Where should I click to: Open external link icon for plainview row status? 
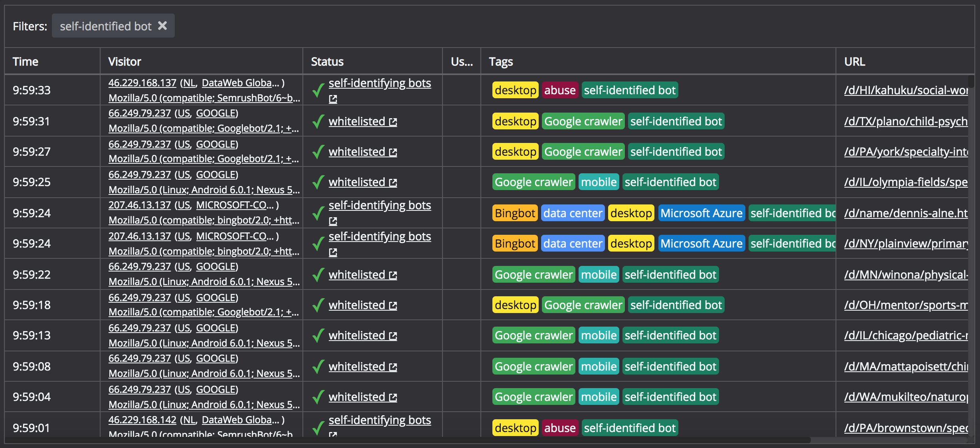pyautogui.click(x=333, y=252)
